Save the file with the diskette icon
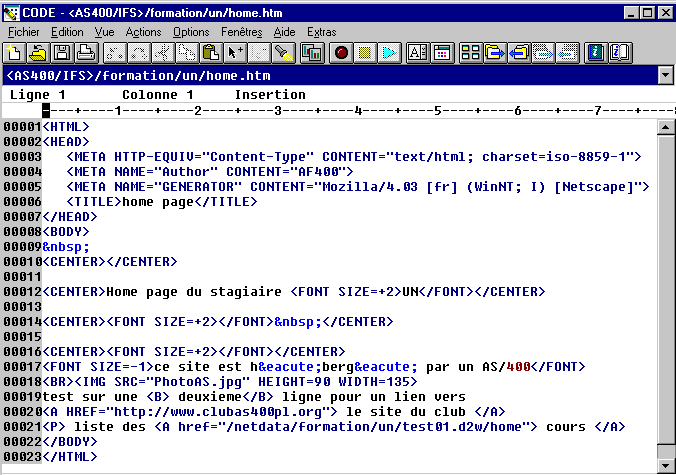 (x=62, y=52)
